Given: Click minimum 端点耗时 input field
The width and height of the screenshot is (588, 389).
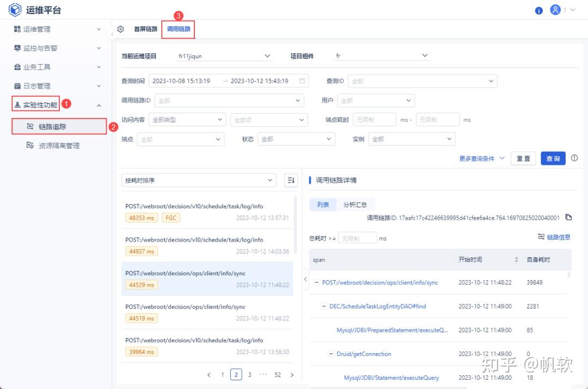Looking at the screenshot, I should (x=374, y=120).
